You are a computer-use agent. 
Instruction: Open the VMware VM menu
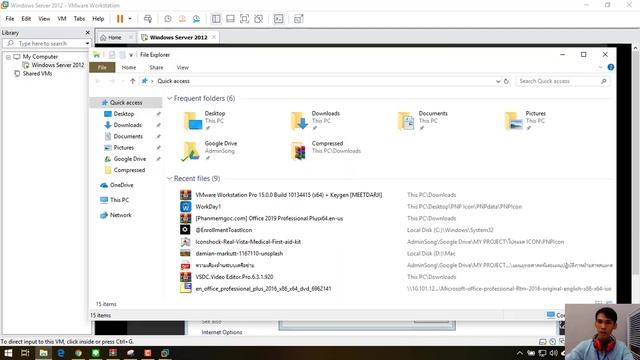tap(62, 19)
